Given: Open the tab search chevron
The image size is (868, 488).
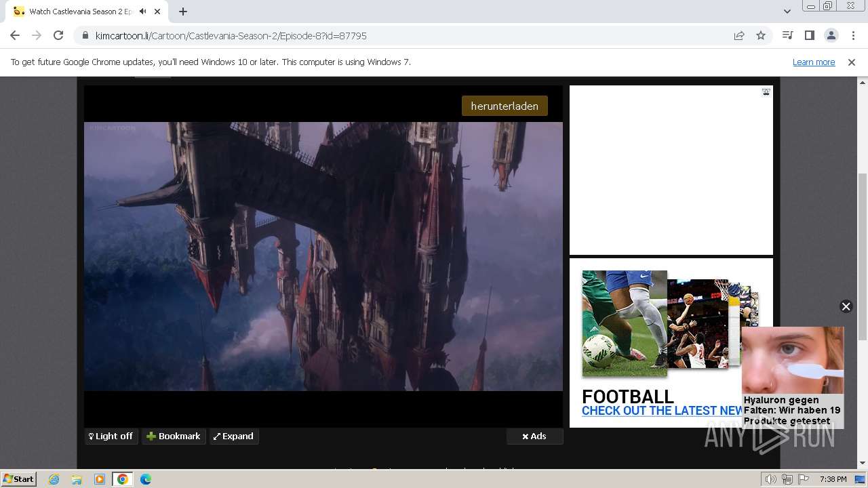Looking at the screenshot, I should (787, 12).
